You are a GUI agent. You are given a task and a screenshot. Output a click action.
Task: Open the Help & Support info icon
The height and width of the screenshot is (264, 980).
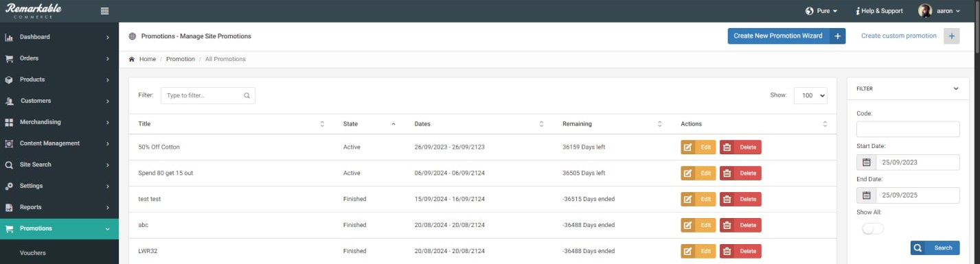pyautogui.click(x=858, y=11)
